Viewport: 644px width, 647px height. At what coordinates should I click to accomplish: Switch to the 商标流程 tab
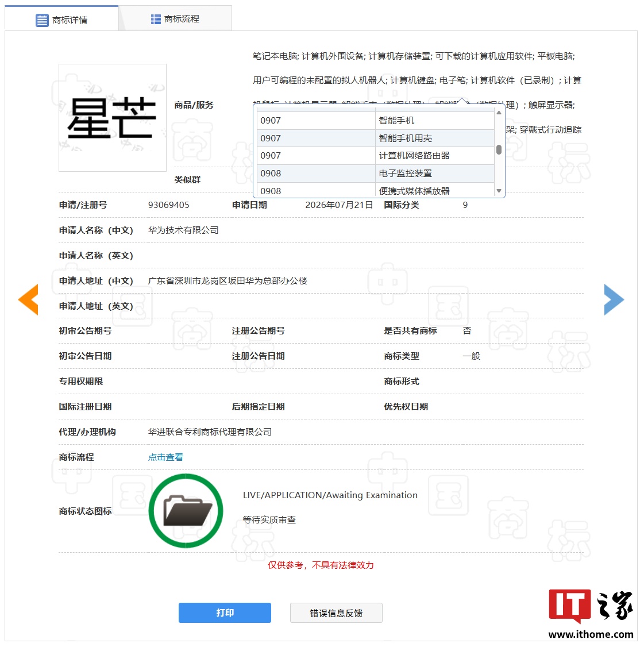175,19
